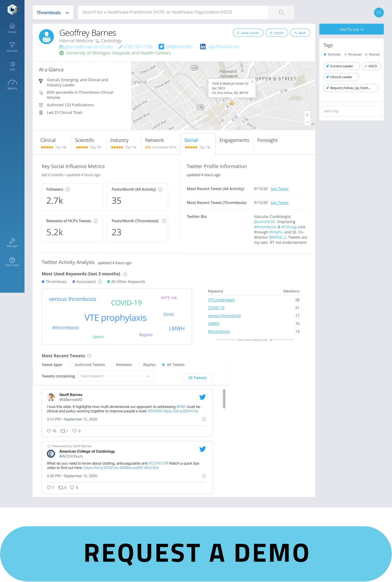Screen dimensions: 392x582
Task: Open See Tweet link for Thrombosis
Action: [x=279, y=202]
